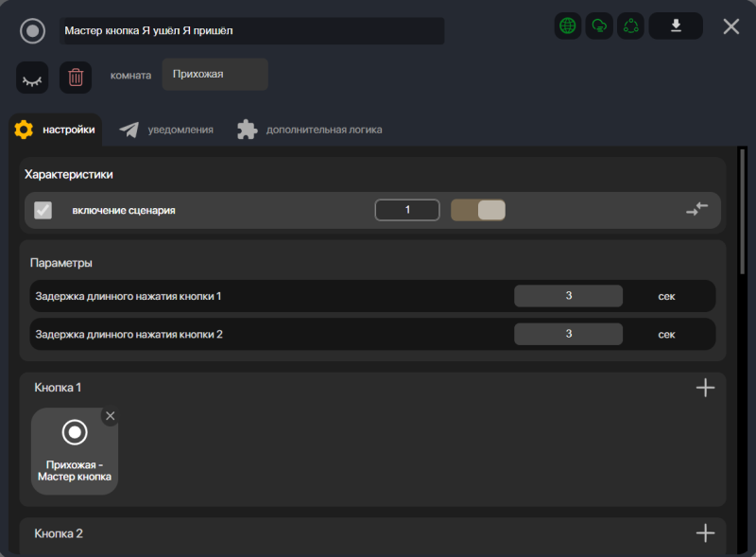This screenshot has width=756, height=557.
Task: Click the scenario circle icon beside title
Action: tap(32, 31)
